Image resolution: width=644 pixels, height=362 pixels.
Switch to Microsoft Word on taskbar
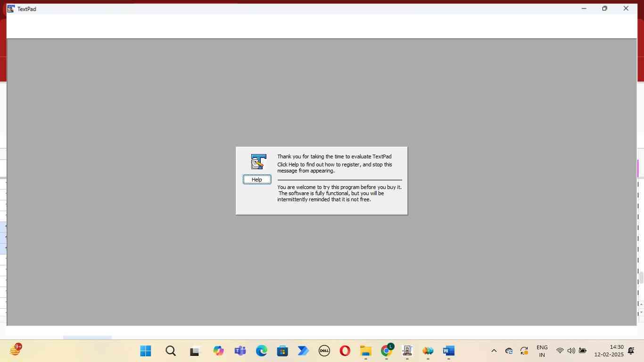point(448,351)
